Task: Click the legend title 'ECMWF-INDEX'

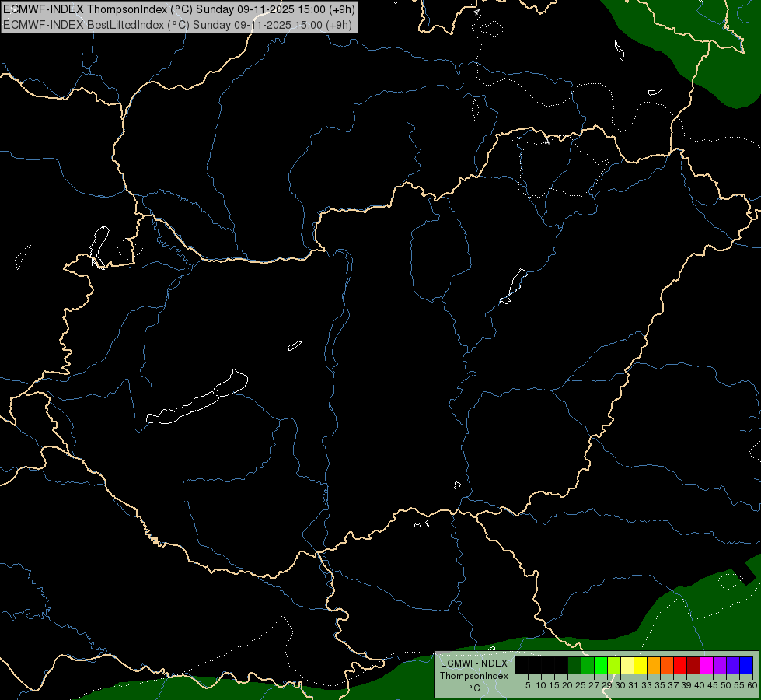Action: [474, 663]
